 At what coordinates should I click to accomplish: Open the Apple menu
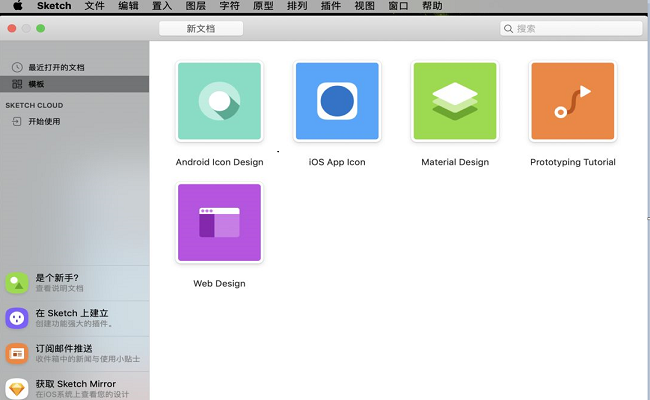tap(17, 6)
